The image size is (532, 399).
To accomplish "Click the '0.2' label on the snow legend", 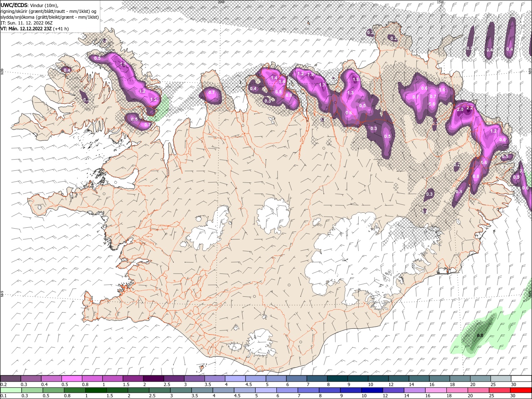I will click(3, 384).
